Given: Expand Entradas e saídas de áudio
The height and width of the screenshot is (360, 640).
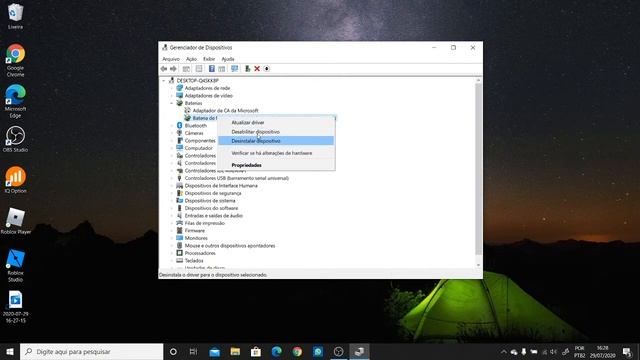Looking at the screenshot, I should (x=171, y=216).
